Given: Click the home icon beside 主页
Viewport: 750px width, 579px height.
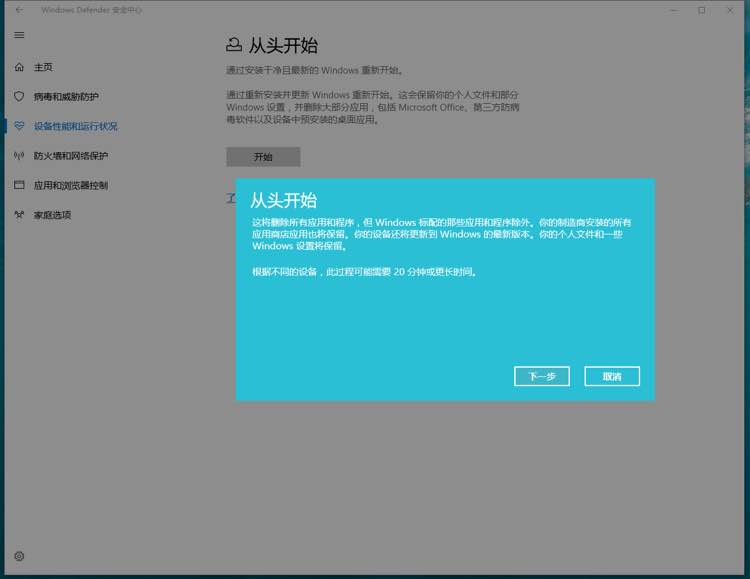Looking at the screenshot, I should point(19,67).
